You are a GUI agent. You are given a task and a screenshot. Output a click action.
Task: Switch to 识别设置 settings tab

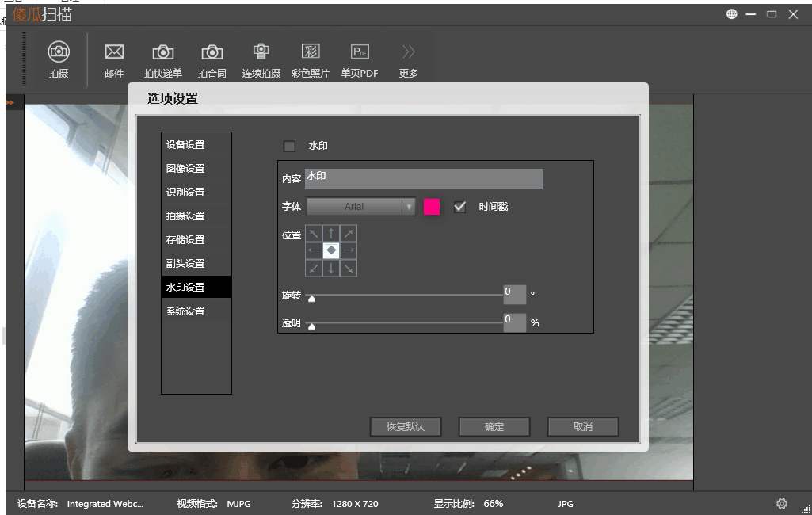[196, 193]
